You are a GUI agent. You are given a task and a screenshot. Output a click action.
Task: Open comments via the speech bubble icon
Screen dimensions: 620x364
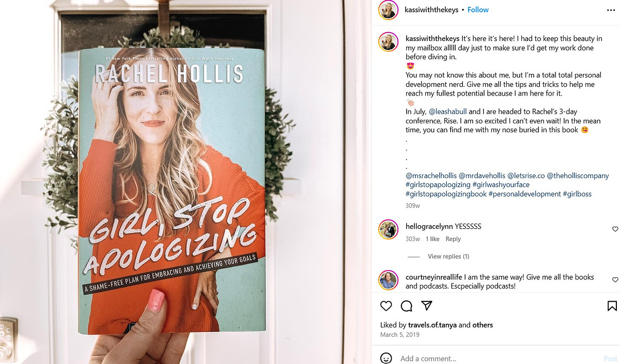pos(407,306)
